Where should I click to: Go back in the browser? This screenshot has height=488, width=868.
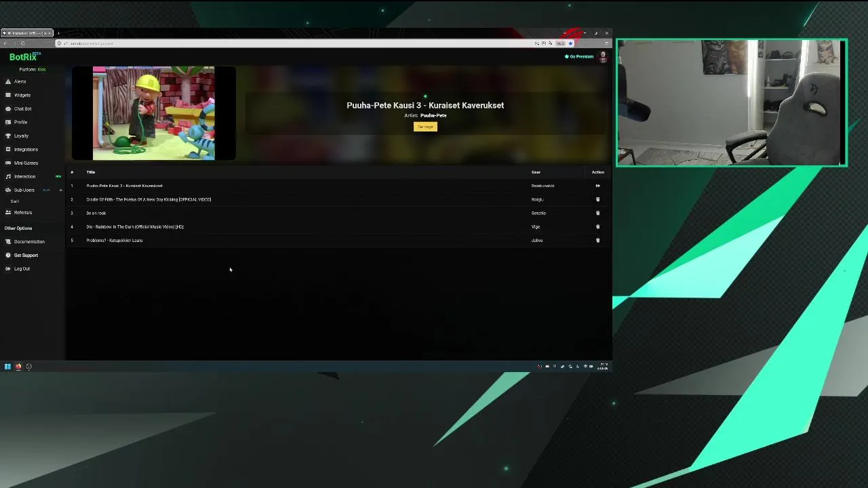click(x=5, y=43)
